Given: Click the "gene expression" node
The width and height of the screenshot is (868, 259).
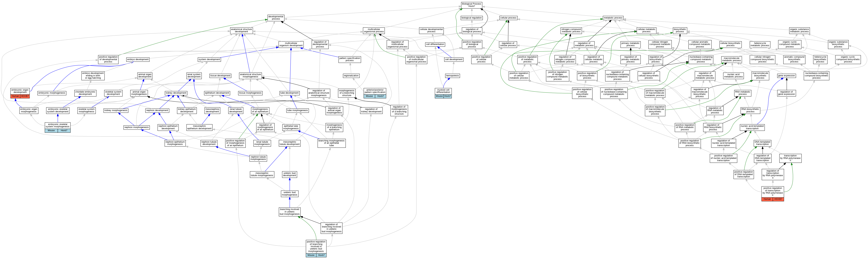Looking at the screenshot, I should coord(786,75).
